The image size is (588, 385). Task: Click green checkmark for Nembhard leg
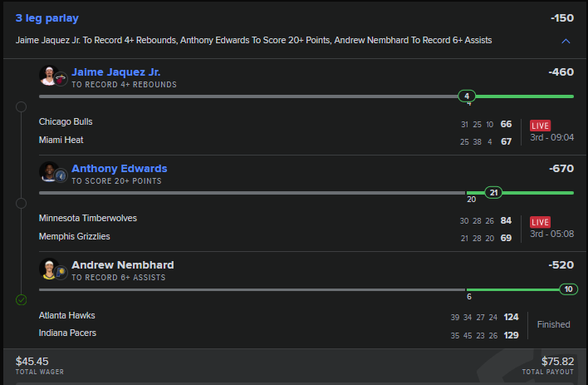(21, 300)
